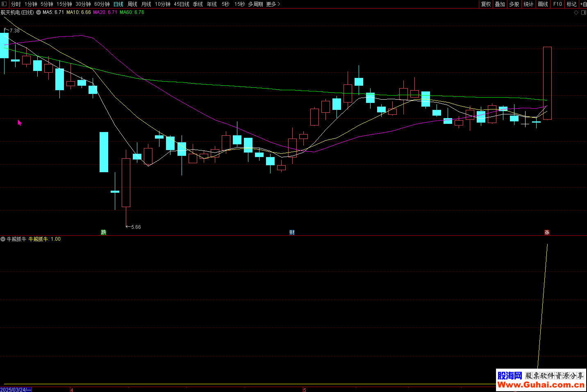
Task: Open the F10 company info
Action: (557, 4)
